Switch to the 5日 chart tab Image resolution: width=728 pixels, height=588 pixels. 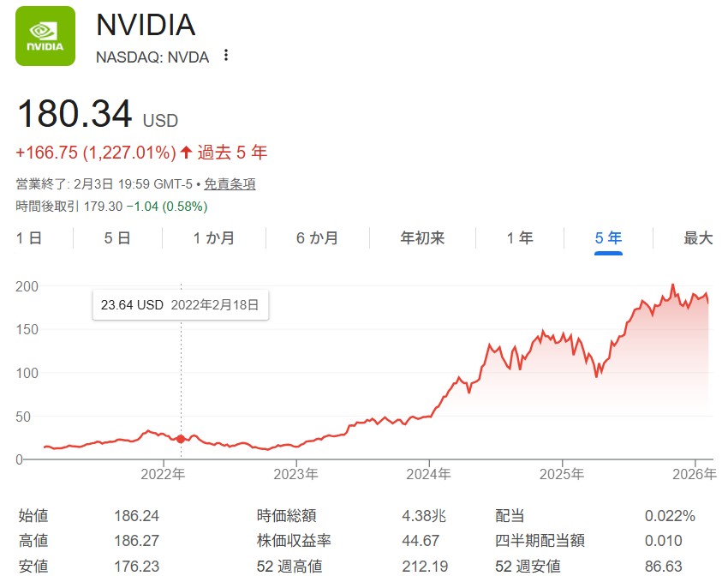(117, 238)
